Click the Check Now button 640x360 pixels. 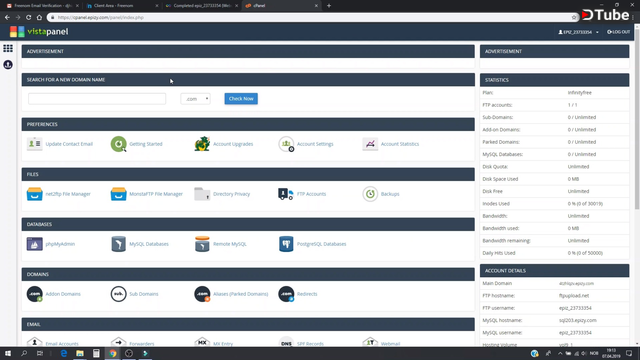coord(241,99)
